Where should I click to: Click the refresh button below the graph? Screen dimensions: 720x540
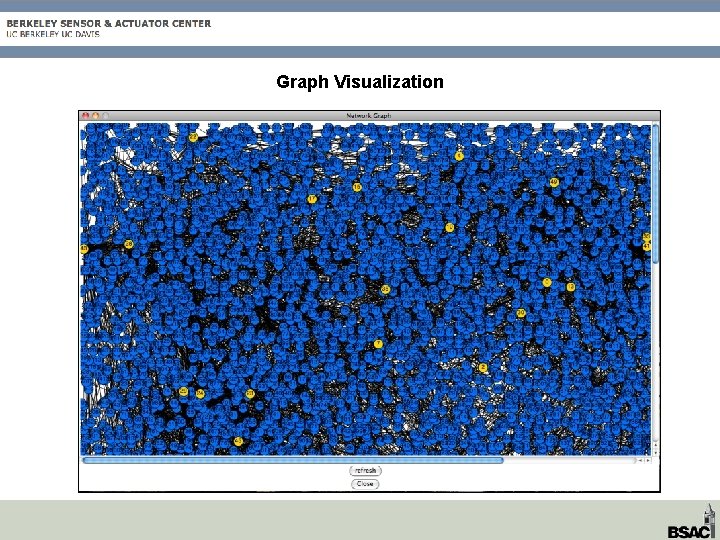[366, 470]
